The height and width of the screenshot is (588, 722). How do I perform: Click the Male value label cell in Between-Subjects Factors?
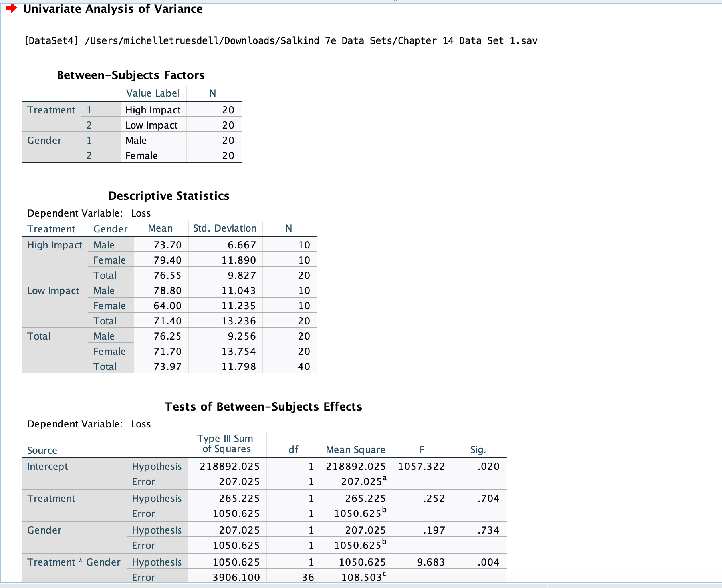pyautogui.click(x=136, y=140)
